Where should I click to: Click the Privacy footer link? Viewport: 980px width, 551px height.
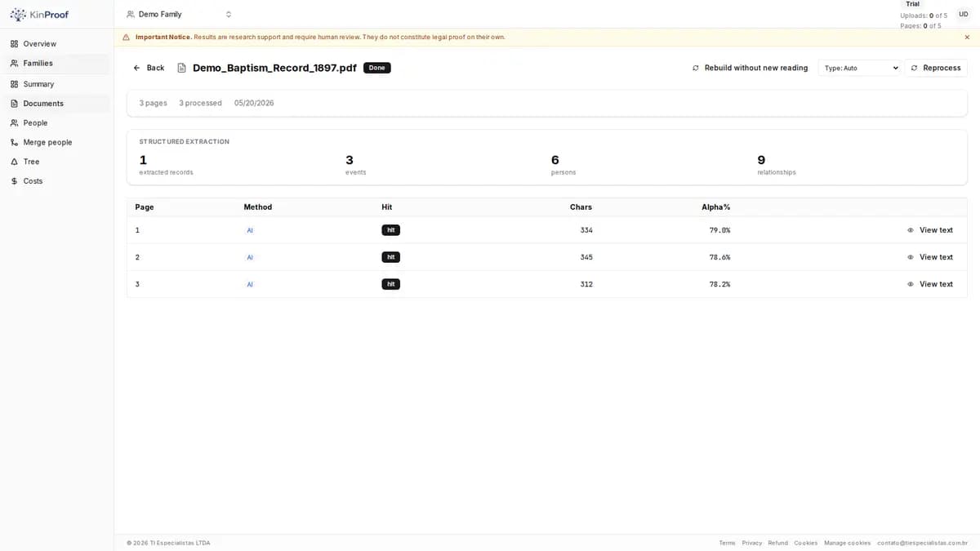click(x=752, y=543)
